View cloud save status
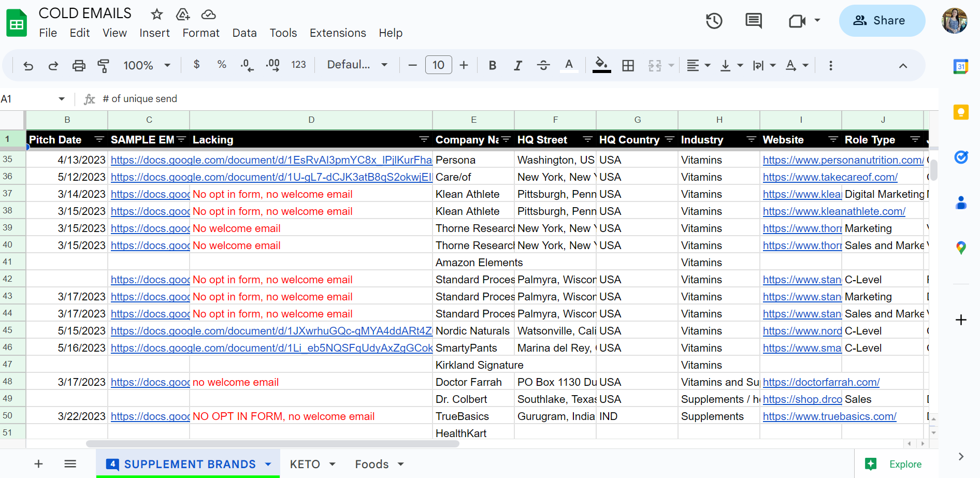Image resolution: width=980 pixels, height=478 pixels. (208, 14)
